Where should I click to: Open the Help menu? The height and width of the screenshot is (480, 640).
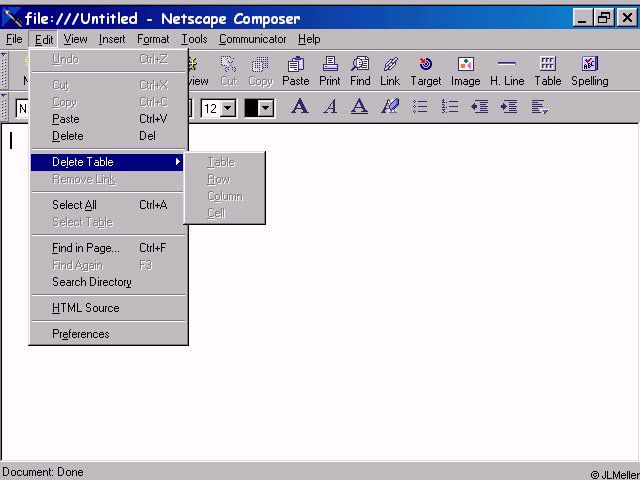click(309, 39)
